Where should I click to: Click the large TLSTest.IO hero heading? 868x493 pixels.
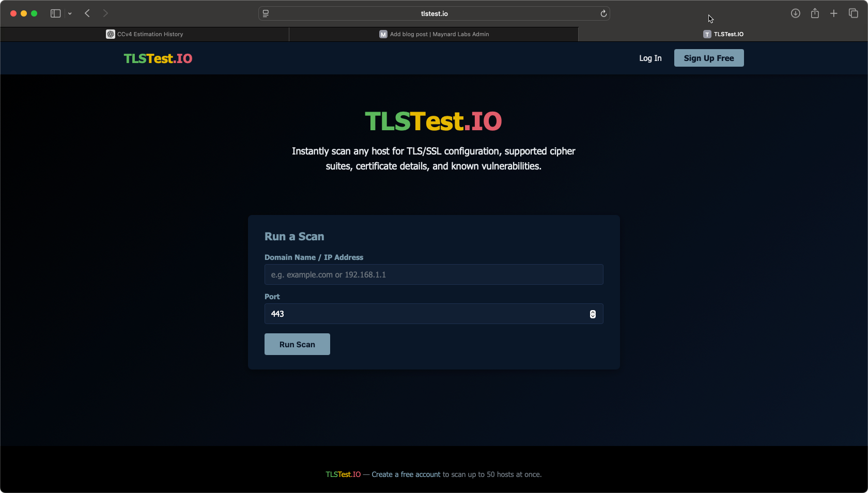click(433, 121)
